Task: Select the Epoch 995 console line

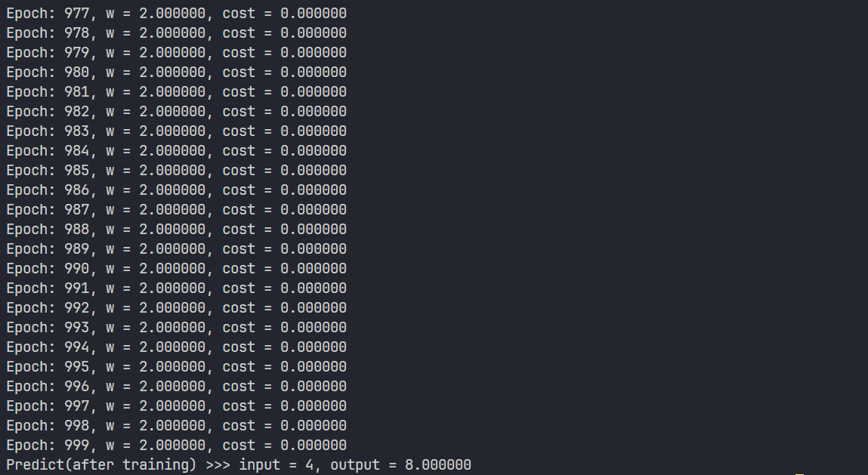Action: coord(177,367)
